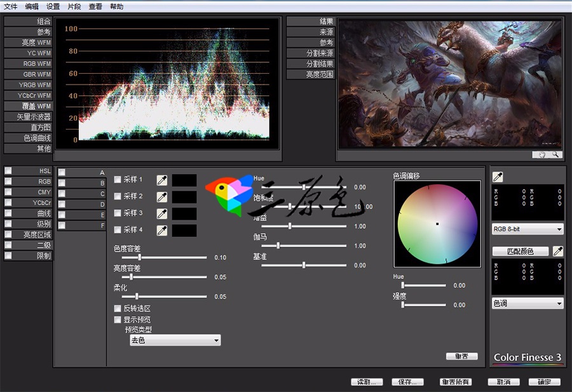Check the 反转选区 option
This screenshot has height=392, width=572.
pyautogui.click(x=118, y=308)
